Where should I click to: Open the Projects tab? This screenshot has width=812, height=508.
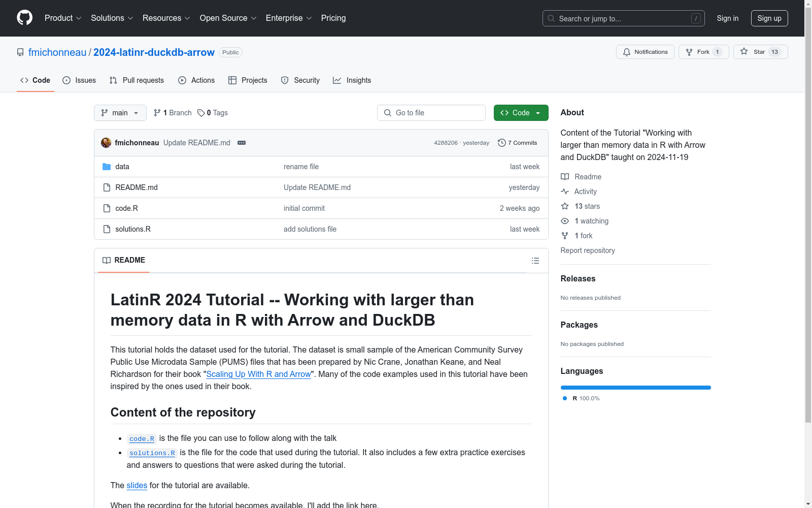tap(248, 80)
